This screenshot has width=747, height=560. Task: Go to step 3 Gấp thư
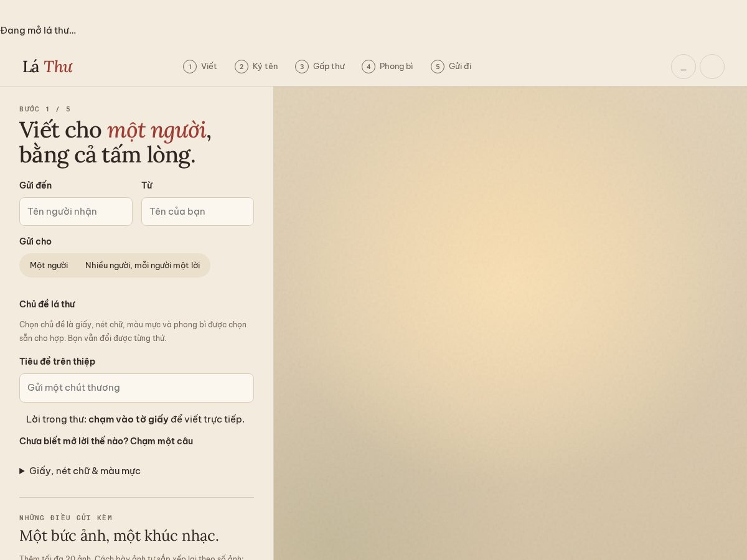[x=320, y=67]
